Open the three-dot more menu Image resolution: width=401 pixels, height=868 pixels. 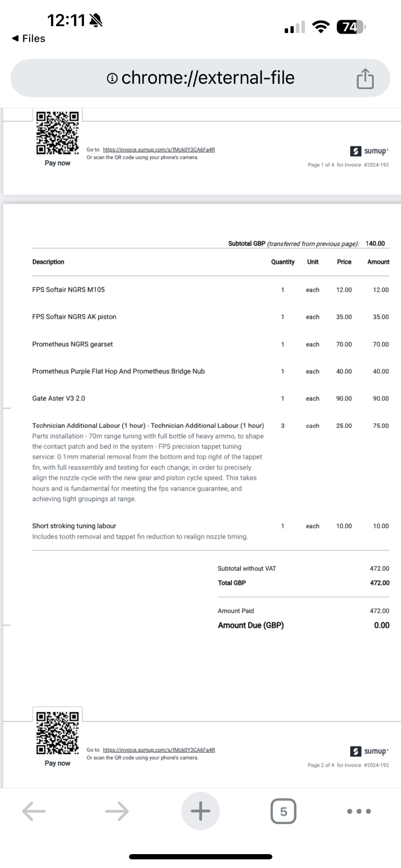[359, 811]
